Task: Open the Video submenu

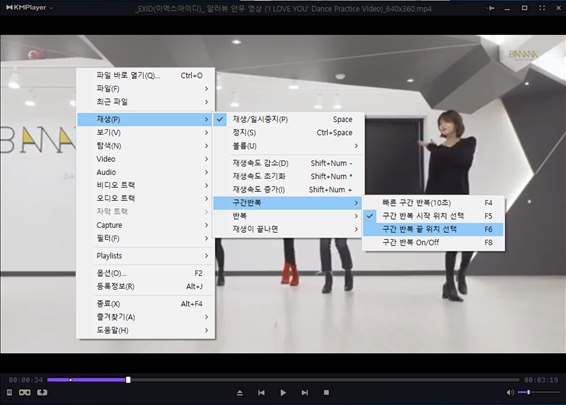Action: tap(146, 159)
